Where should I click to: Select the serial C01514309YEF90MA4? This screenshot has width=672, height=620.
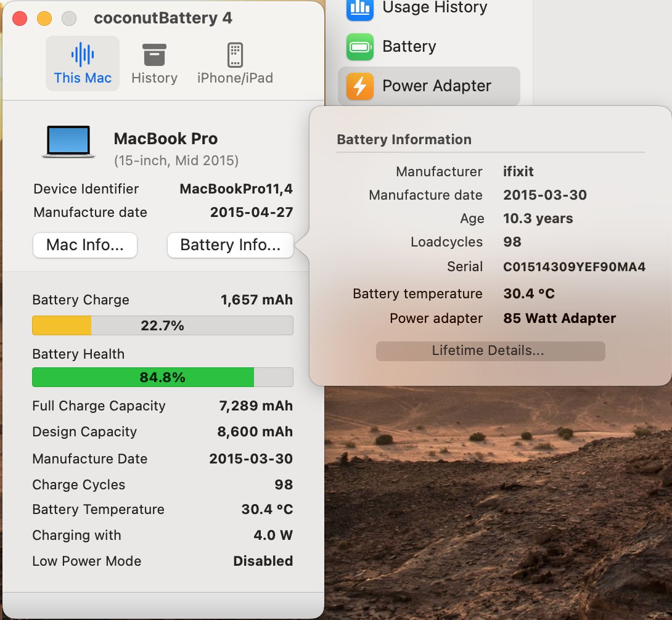click(575, 267)
